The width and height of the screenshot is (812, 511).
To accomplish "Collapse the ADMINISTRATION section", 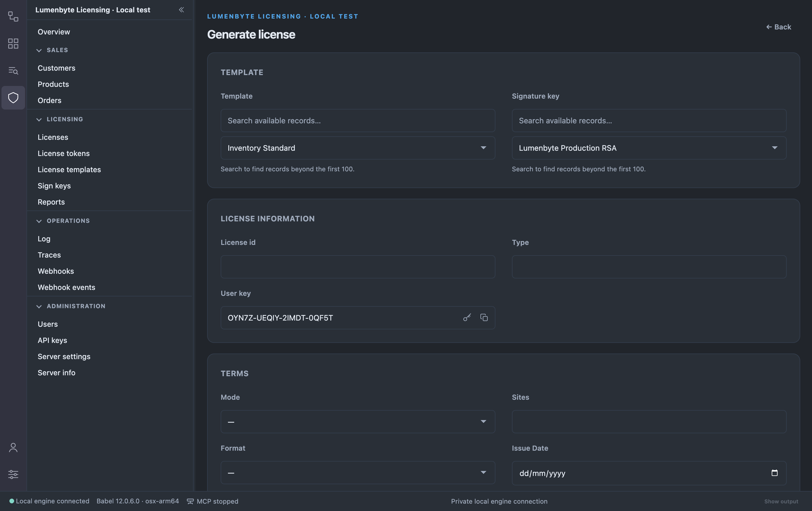I will (39, 306).
